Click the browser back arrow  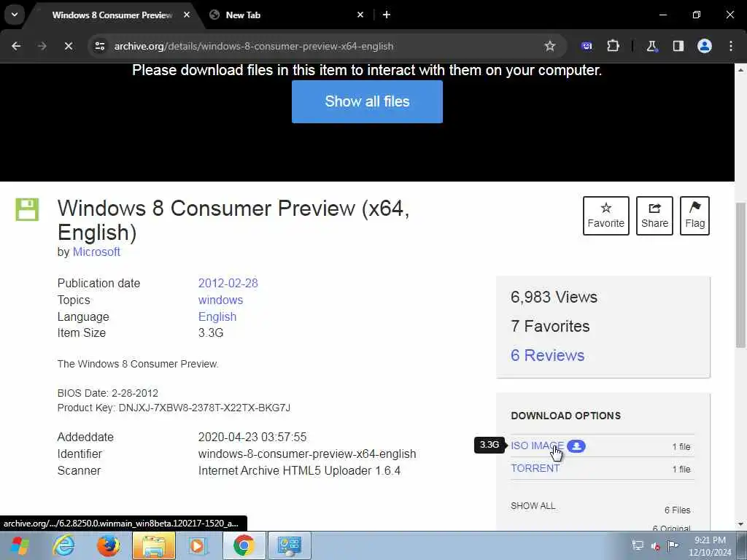[16, 46]
